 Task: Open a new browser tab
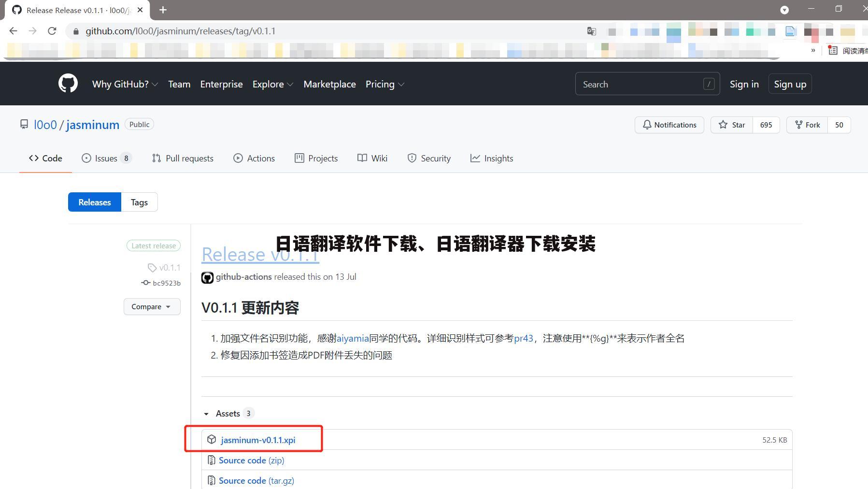click(163, 10)
